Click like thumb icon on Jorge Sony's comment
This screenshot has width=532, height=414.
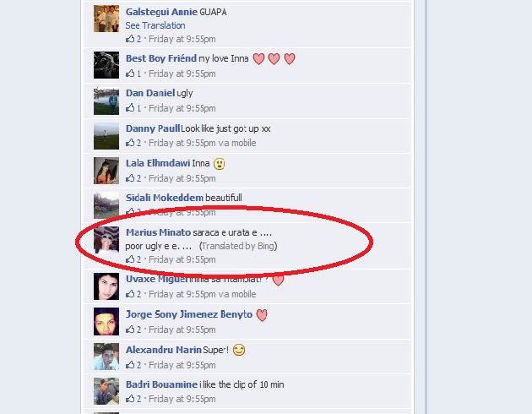coord(130,330)
